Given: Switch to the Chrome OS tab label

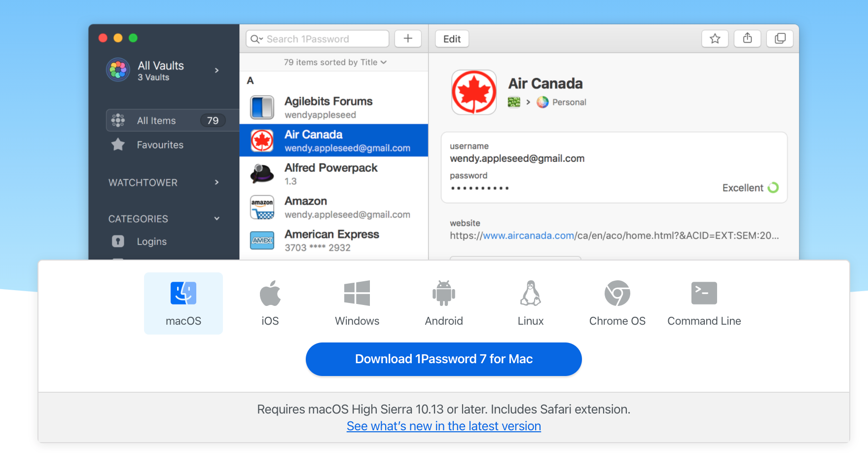Looking at the screenshot, I should (x=617, y=321).
